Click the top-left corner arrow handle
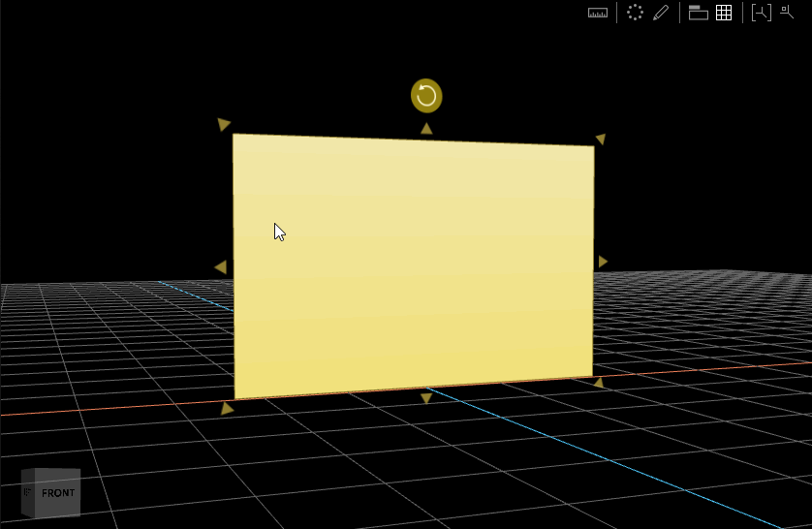Screen dimensions: 812x529 pyautogui.click(x=223, y=124)
